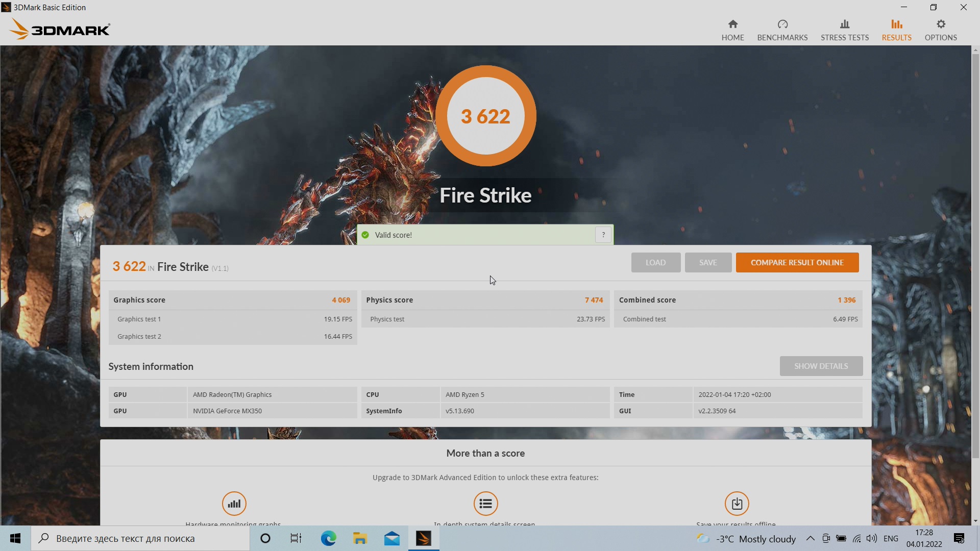Viewport: 980px width, 551px height.
Task: Click the LOAD button
Action: pos(655,262)
